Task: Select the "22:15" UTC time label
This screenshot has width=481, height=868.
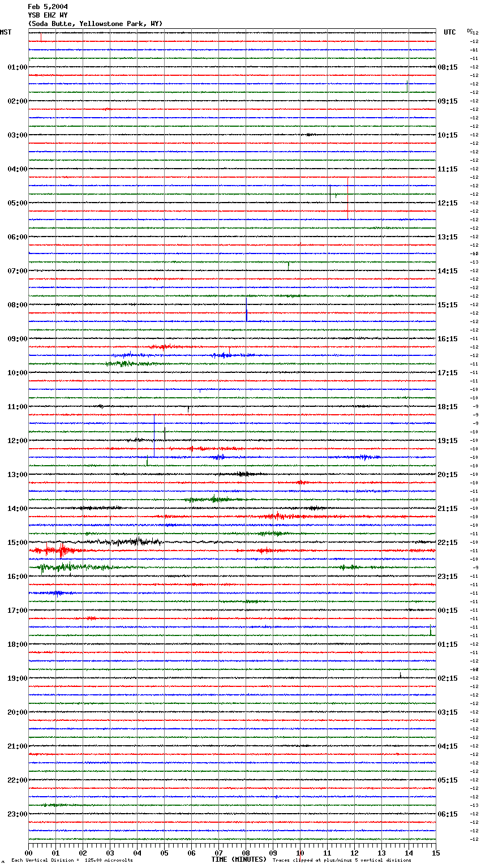Action: [448, 543]
